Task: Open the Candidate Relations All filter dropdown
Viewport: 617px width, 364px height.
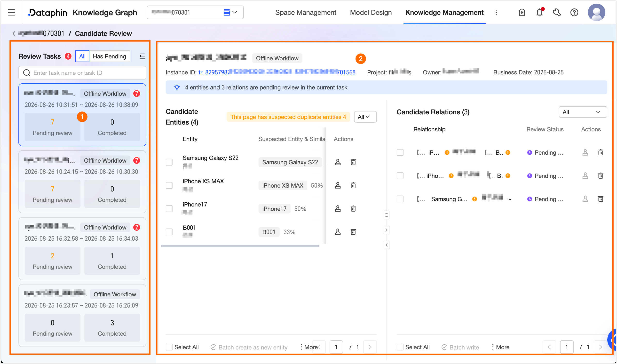Action: coord(583,112)
